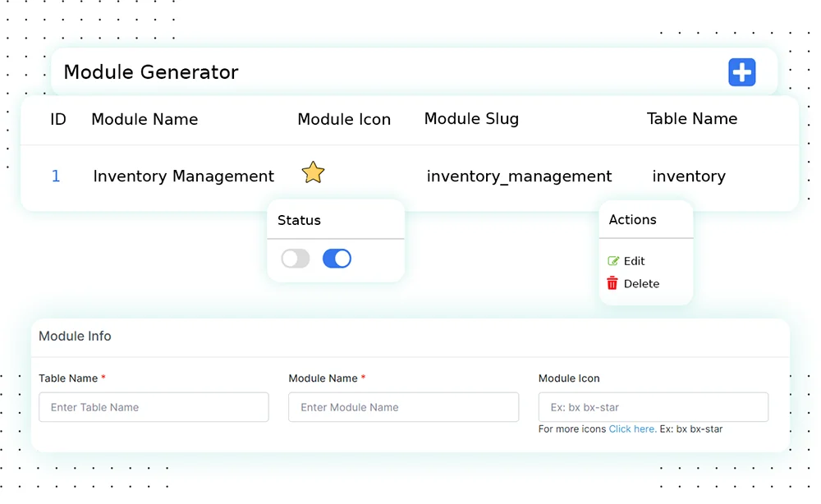Click the Module Generator title bar
Viewport: 821px width, 504px height.
click(x=150, y=71)
